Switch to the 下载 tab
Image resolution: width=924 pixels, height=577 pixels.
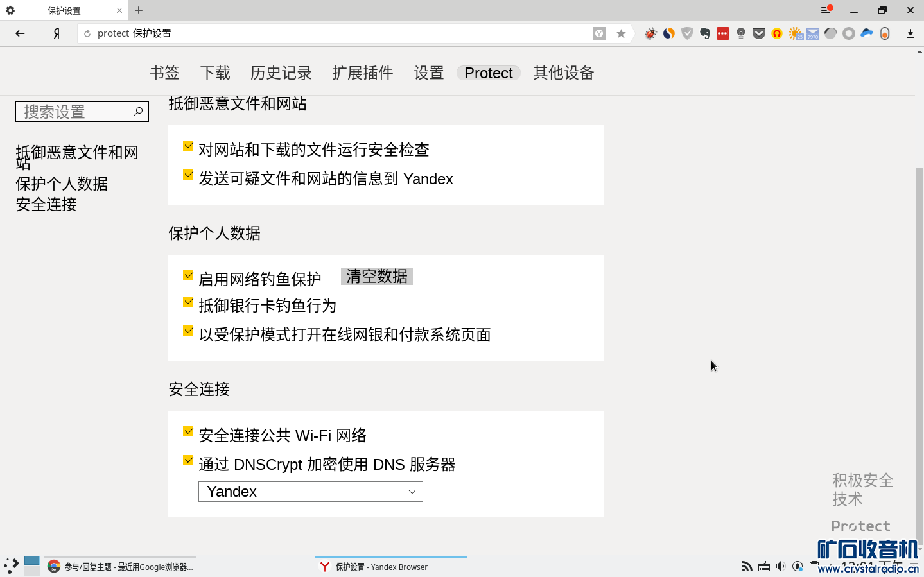(215, 73)
